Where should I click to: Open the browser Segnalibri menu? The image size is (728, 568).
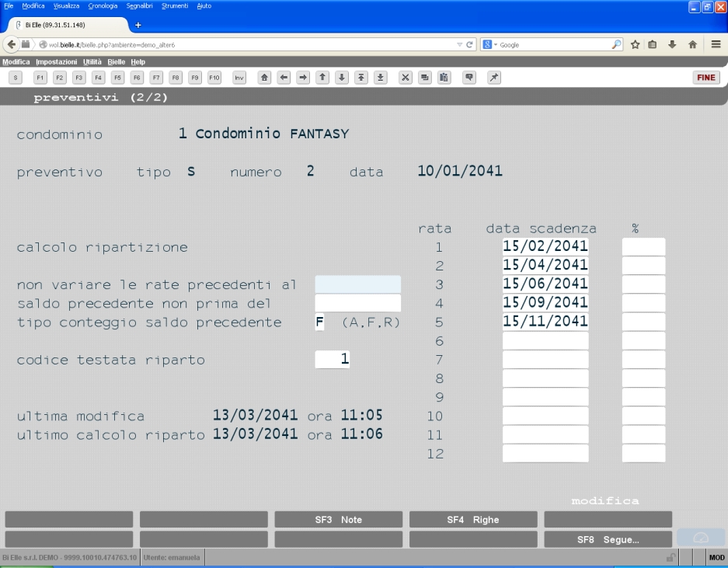pos(139,5)
